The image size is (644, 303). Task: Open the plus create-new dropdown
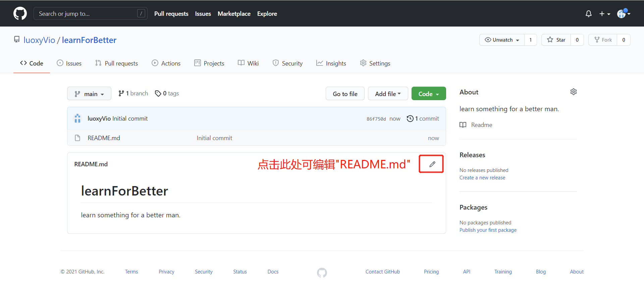[605, 14]
